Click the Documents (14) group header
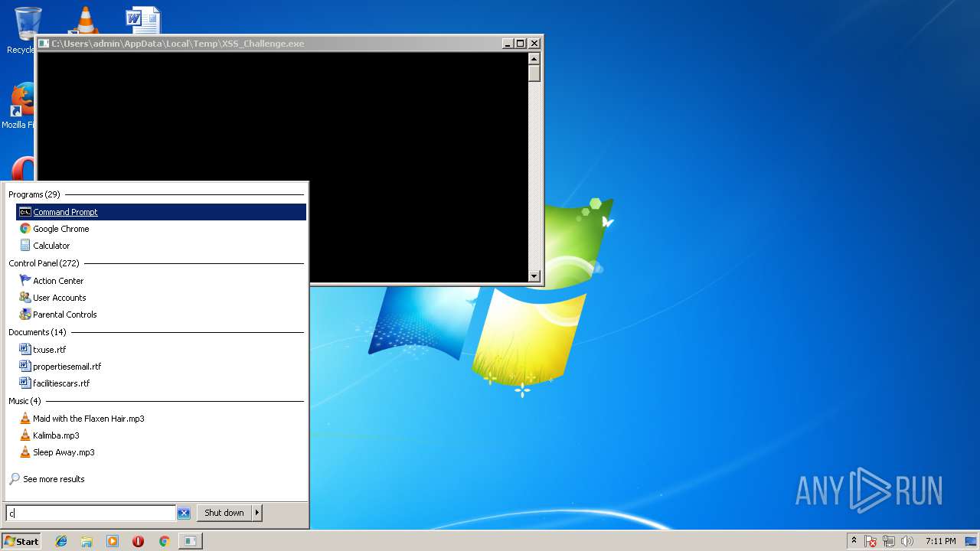Image resolution: width=980 pixels, height=551 pixels. click(x=38, y=332)
